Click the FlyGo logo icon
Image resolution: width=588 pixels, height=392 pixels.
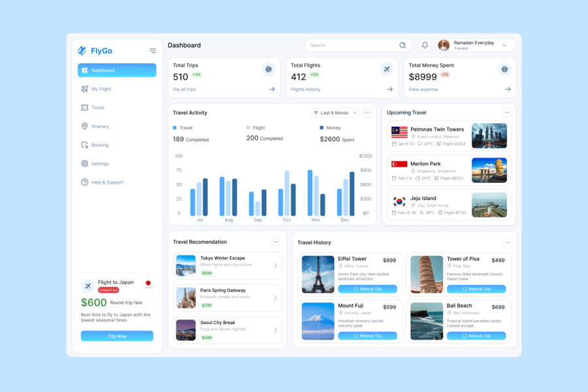[x=82, y=51]
